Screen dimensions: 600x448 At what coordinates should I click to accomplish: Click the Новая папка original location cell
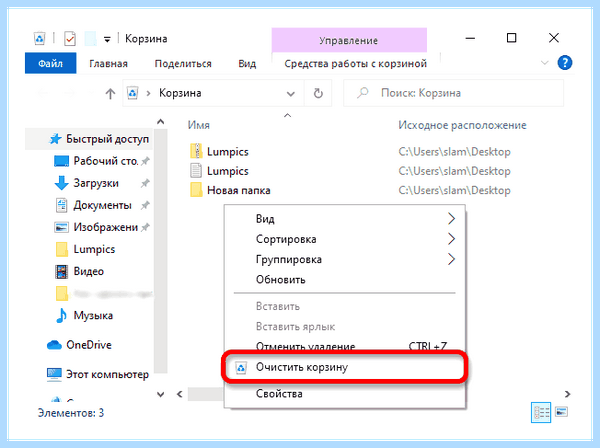pyautogui.click(x=454, y=190)
